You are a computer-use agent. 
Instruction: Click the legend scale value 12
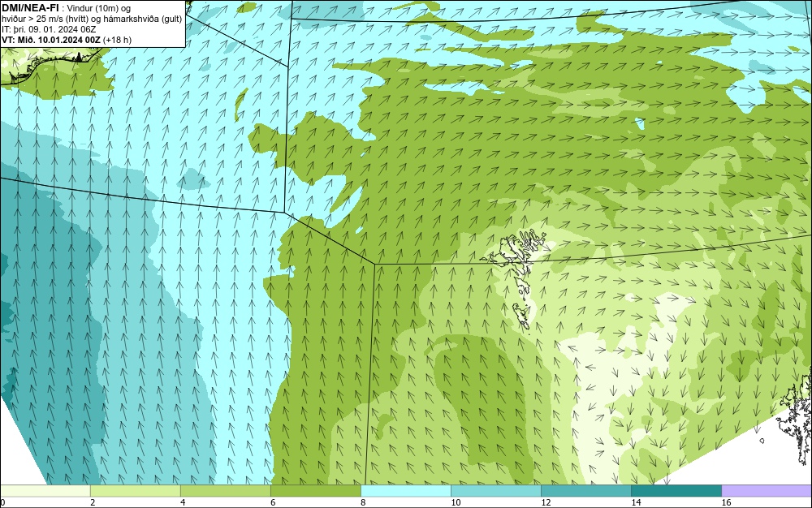point(546,502)
